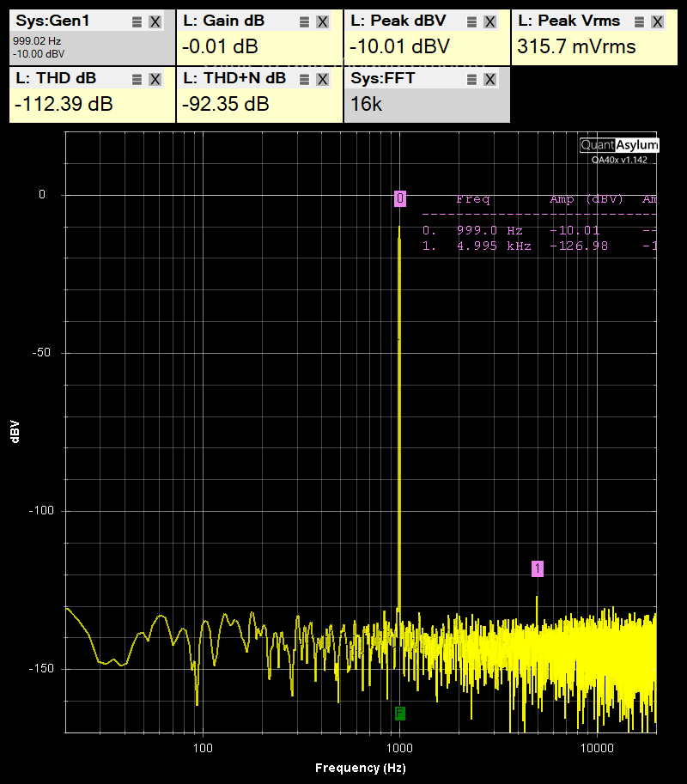
Task: Click the dBV vertical axis label
Action: pos(15,432)
